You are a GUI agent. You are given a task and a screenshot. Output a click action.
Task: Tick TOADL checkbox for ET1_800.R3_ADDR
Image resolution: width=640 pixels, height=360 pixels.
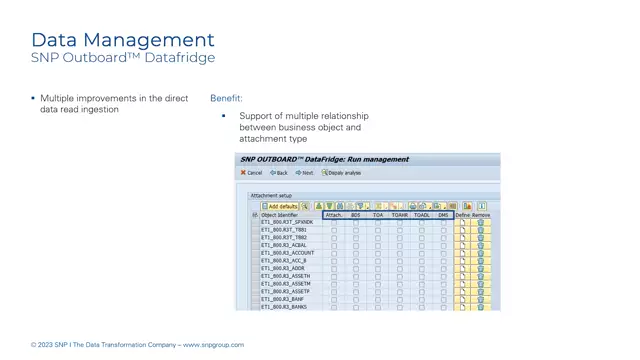coord(422,268)
